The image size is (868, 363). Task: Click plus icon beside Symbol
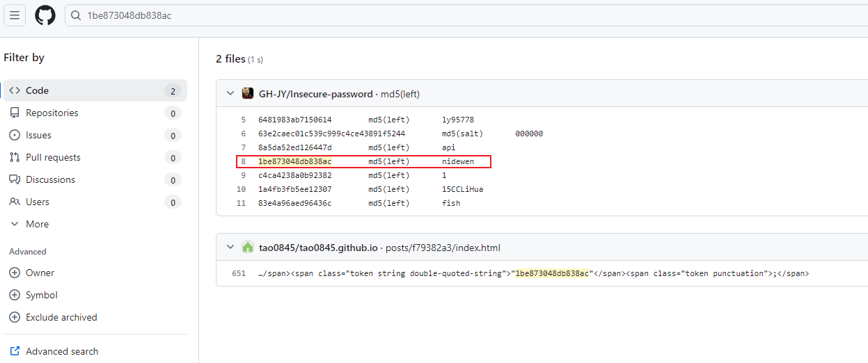pyautogui.click(x=15, y=295)
